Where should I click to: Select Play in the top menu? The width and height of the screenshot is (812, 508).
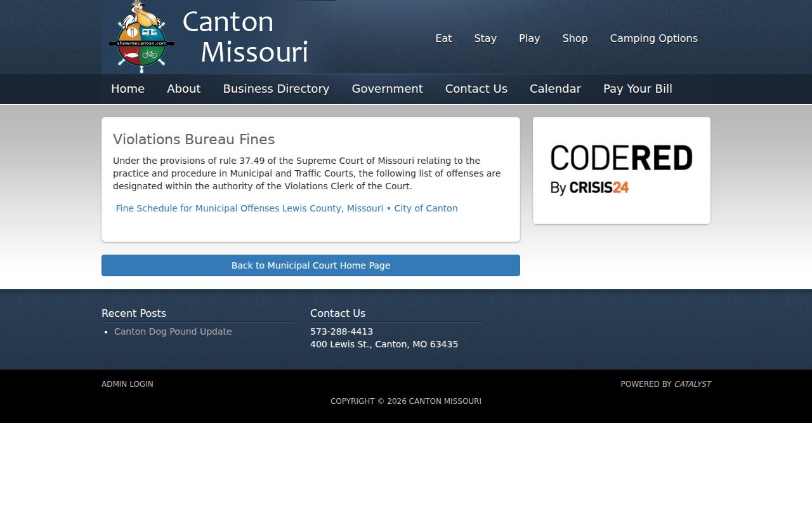pos(529,38)
